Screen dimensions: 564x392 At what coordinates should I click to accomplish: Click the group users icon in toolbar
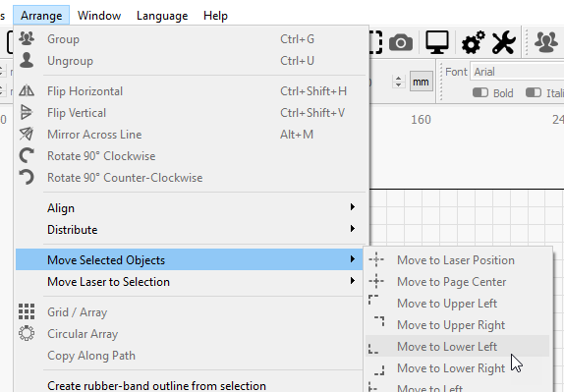click(x=545, y=42)
